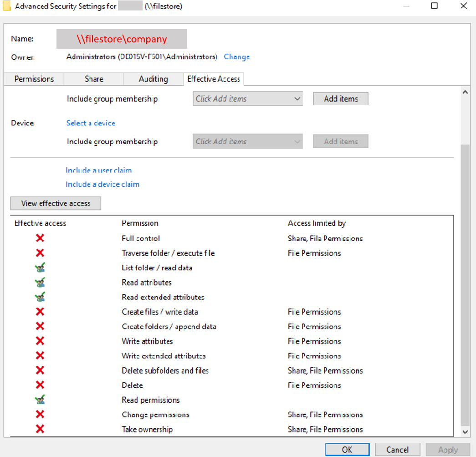Click the green check icon beside Read attributes

pos(40,282)
